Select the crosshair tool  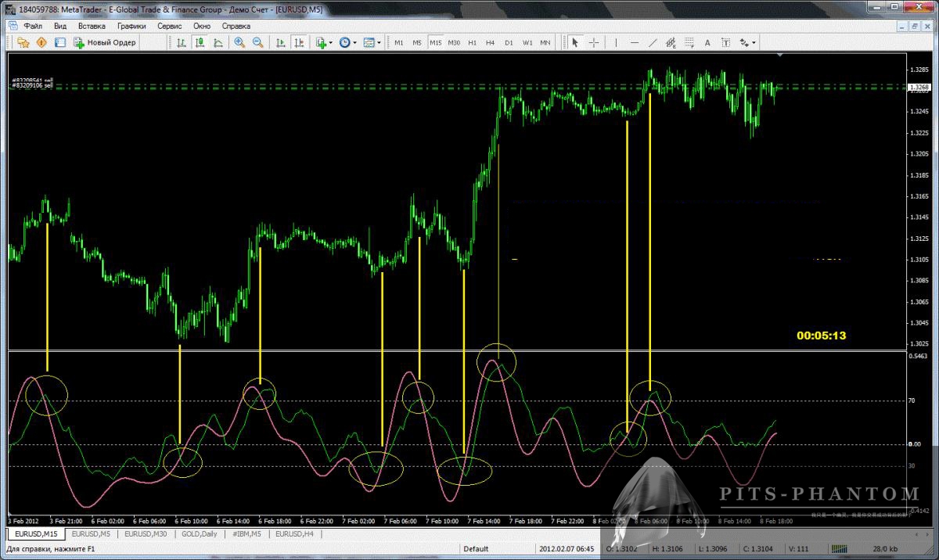tap(594, 42)
